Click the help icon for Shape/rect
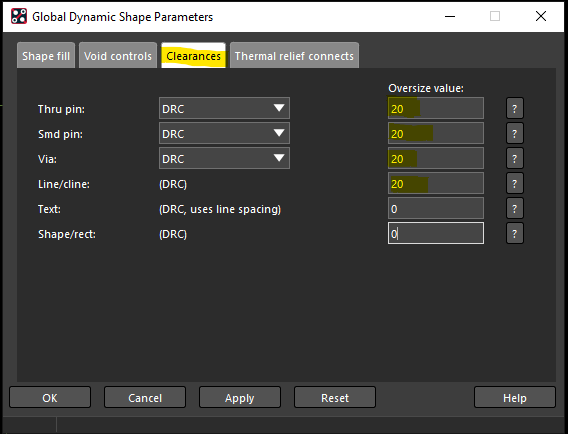568x434 pixels. pyautogui.click(x=514, y=233)
